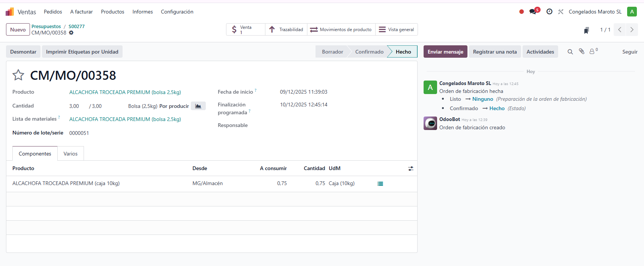Open the gear actions menu beside CM/MO/00358

[x=71, y=33]
